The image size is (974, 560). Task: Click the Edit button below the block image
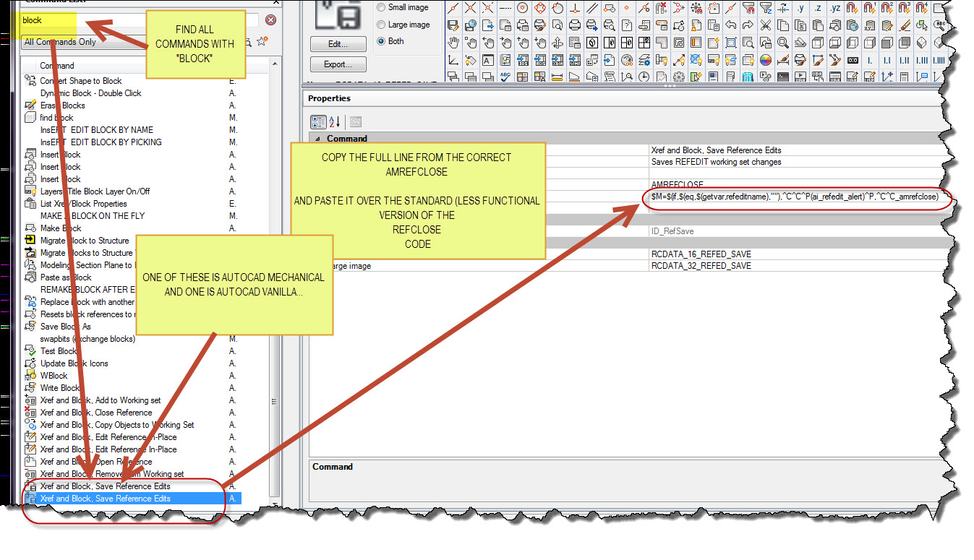click(x=338, y=43)
